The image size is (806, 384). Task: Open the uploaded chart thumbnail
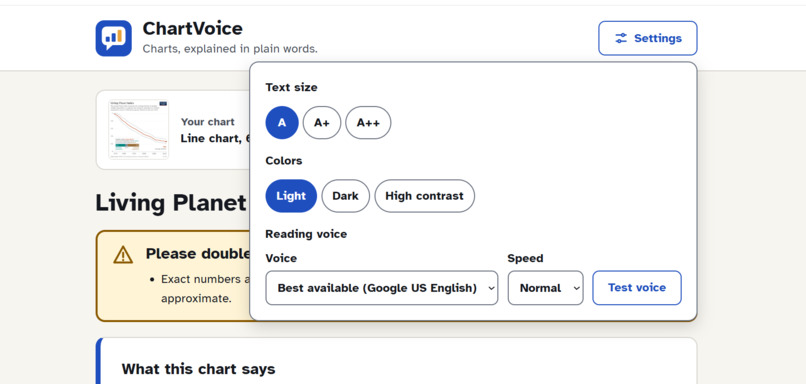[138, 130]
